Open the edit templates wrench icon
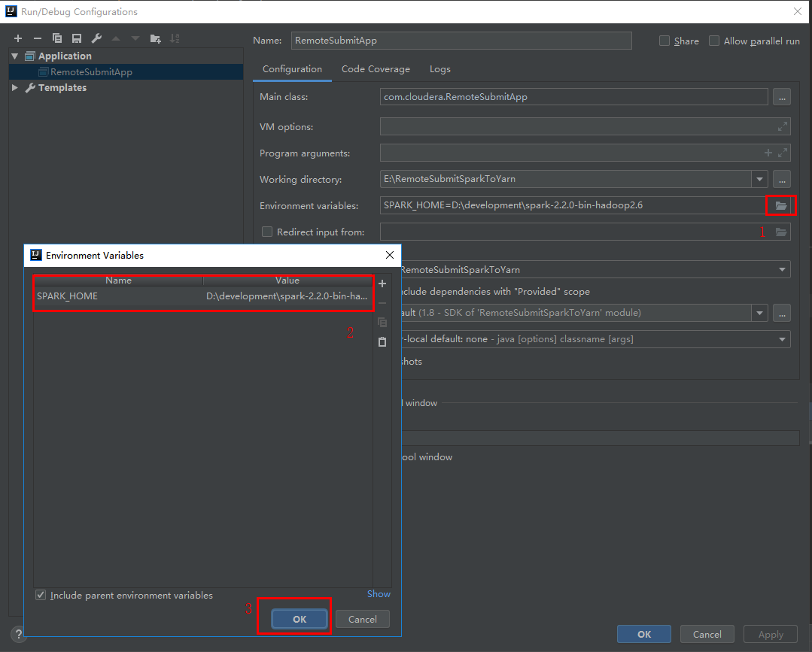The width and height of the screenshot is (812, 652). click(x=96, y=38)
